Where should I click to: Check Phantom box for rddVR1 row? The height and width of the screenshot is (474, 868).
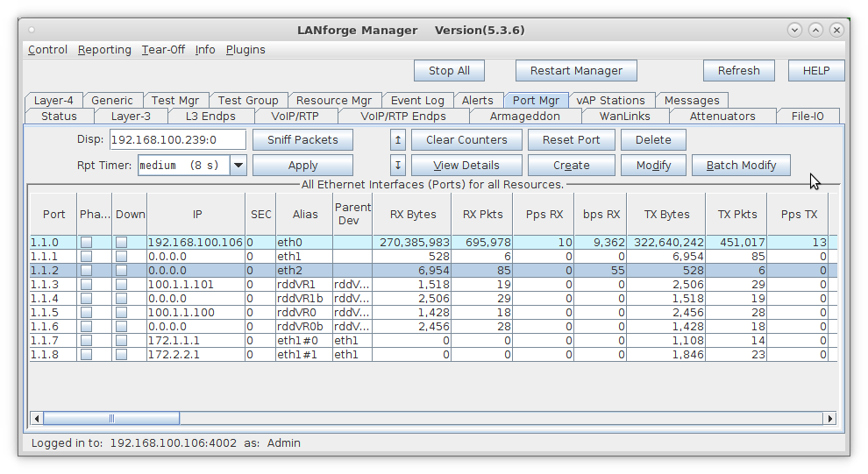[87, 285]
